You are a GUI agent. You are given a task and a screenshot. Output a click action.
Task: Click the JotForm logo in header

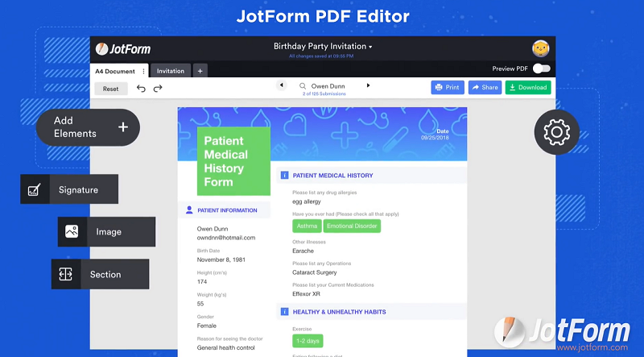click(123, 49)
